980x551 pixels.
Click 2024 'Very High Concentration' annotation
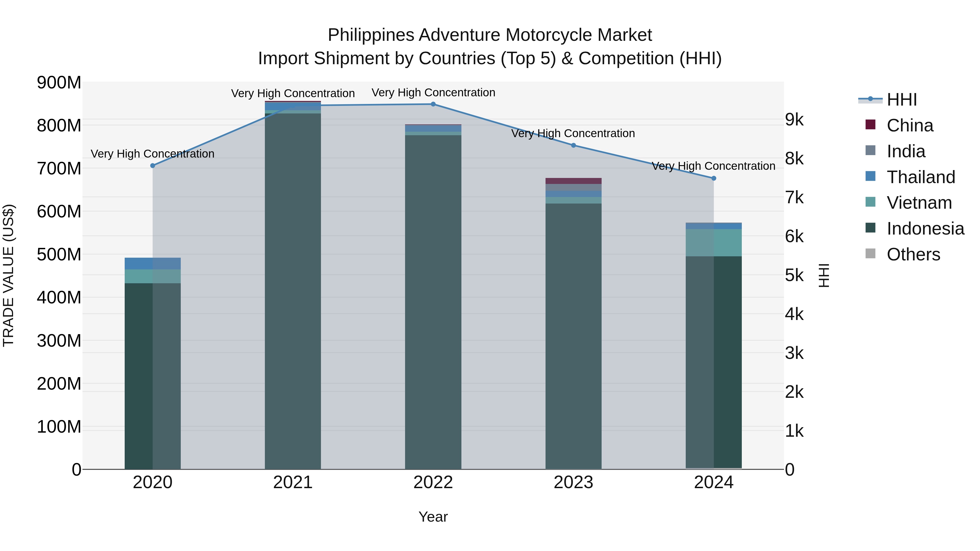point(713,166)
